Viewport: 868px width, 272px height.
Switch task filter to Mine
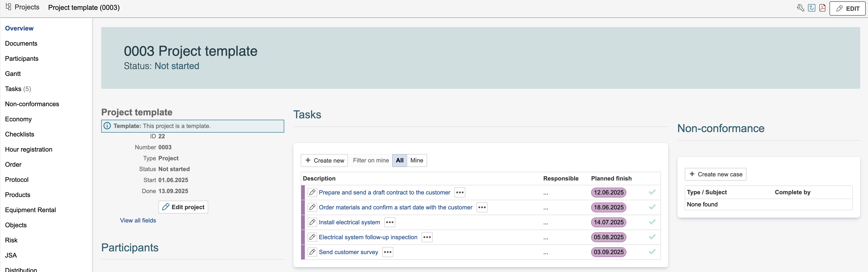point(416,160)
